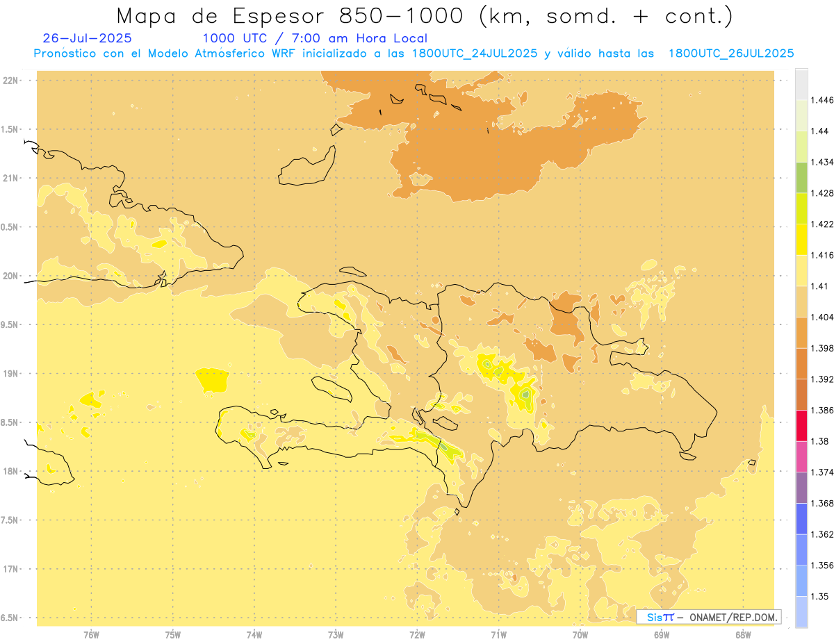834x644 pixels.
Task: Click the 70W longitude label
Action: [x=580, y=636]
